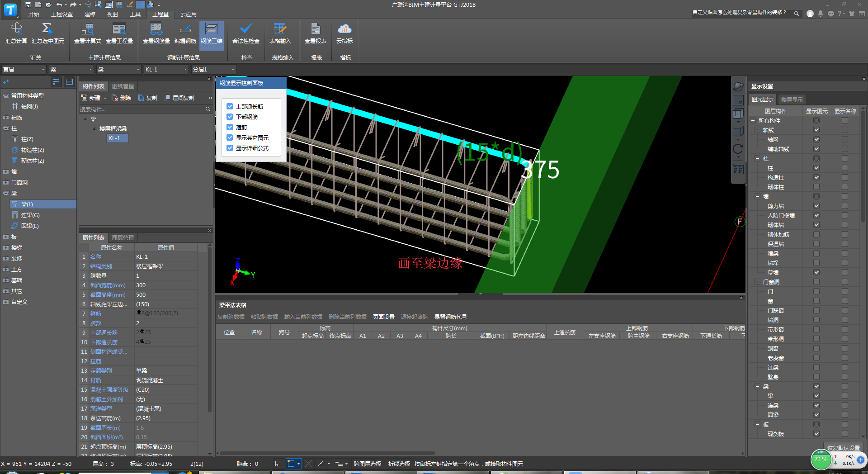Viewport: 868px width, 474px height.
Task: Collapse the 楼层框架梁 tree node
Action: pyautogui.click(x=94, y=129)
